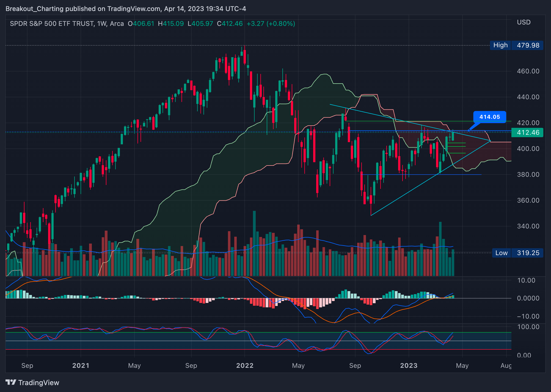Image resolution: width=551 pixels, height=392 pixels.
Task: Click the USD currency label
Action: coord(524,23)
